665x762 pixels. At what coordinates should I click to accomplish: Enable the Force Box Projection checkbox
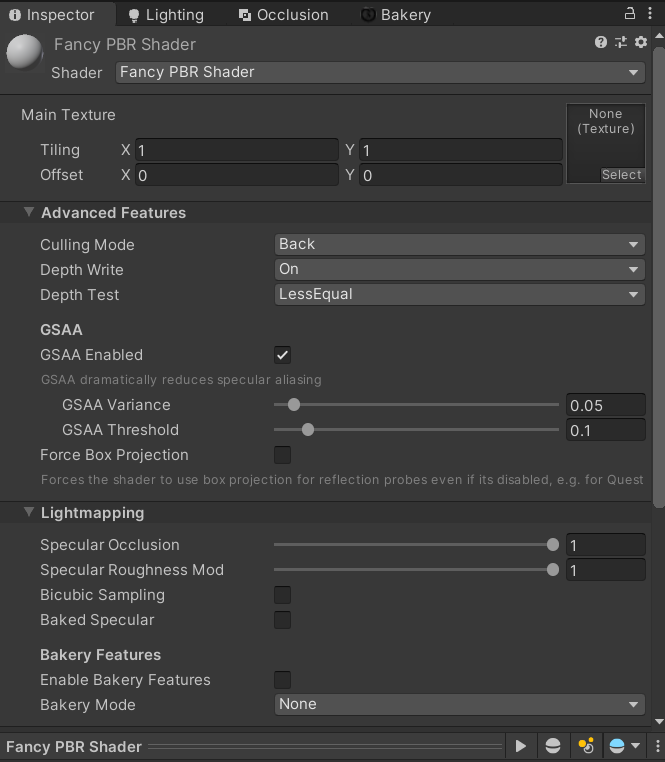[x=283, y=455]
